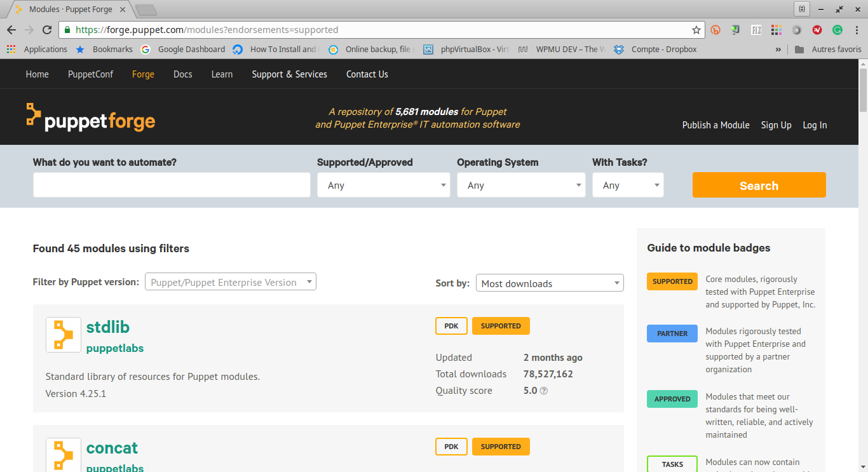Screen dimensions: 868x472
Task: Go to Home in the top navigation
Action: tap(37, 74)
